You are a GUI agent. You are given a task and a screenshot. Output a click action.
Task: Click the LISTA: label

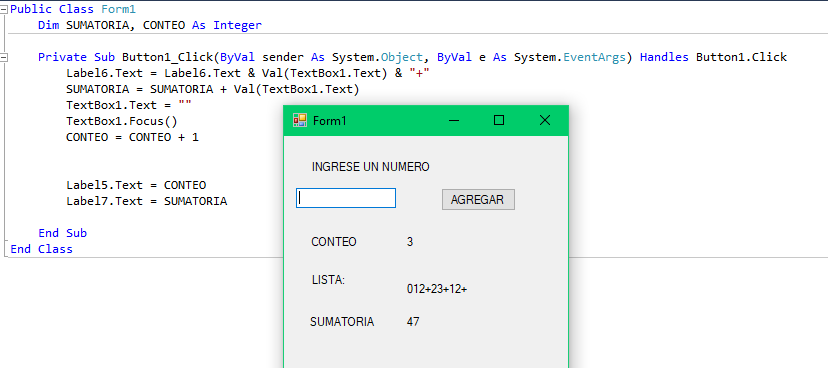pyautogui.click(x=328, y=280)
